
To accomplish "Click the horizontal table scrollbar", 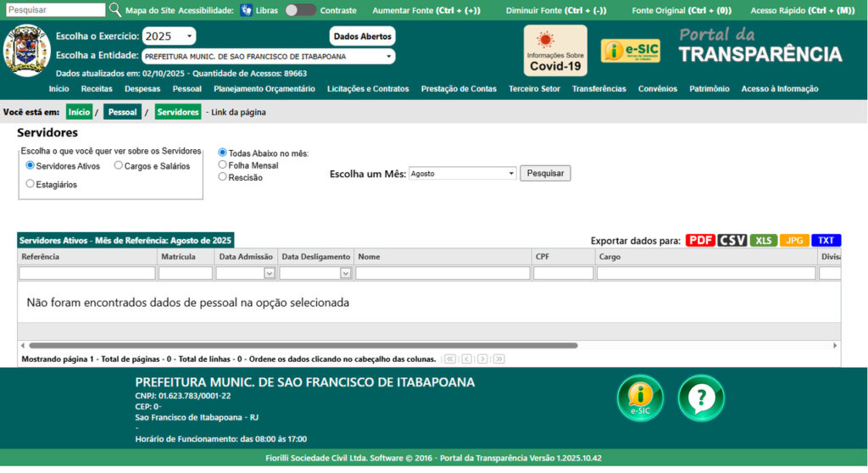I will 303,346.
